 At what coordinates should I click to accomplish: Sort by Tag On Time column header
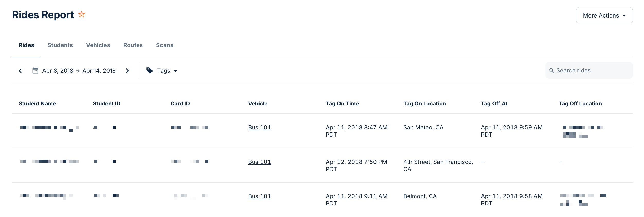click(342, 104)
